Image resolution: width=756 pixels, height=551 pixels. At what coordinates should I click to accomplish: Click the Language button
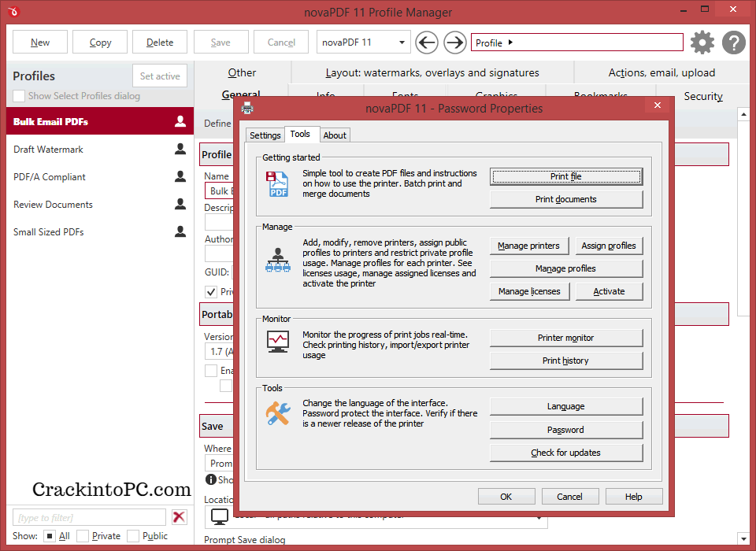tap(566, 406)
